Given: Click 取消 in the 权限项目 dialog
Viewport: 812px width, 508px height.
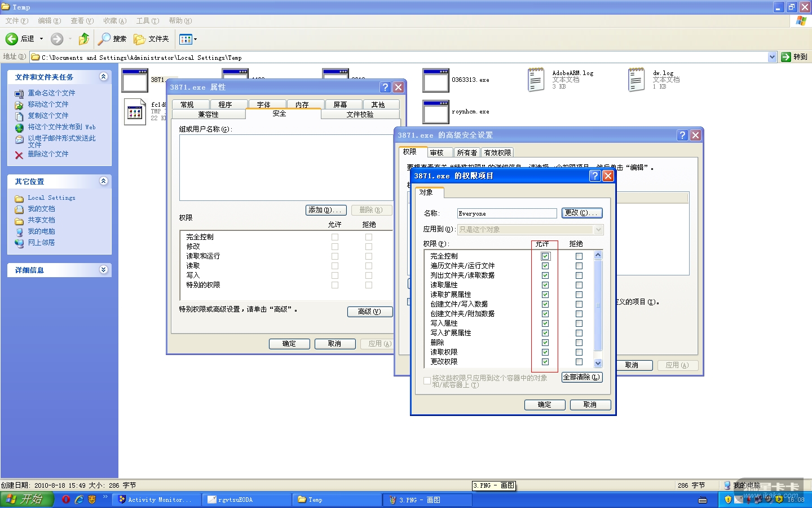Looking at the screenshot, I should click(x=590, y=405).
